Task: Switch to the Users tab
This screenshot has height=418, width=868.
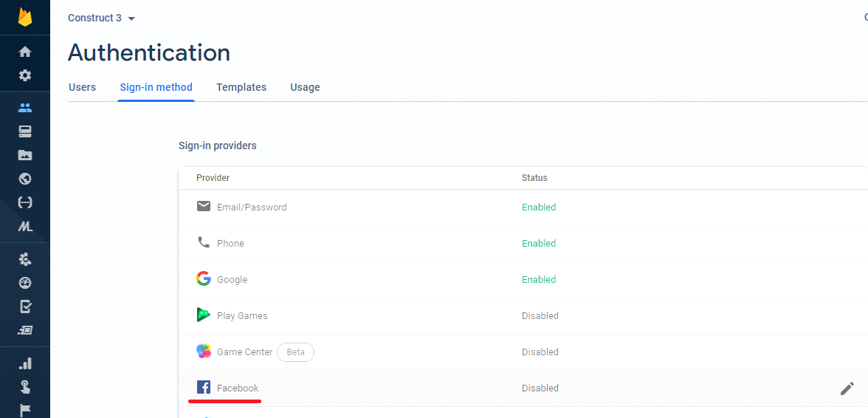Action: click(x=82, y=87)
